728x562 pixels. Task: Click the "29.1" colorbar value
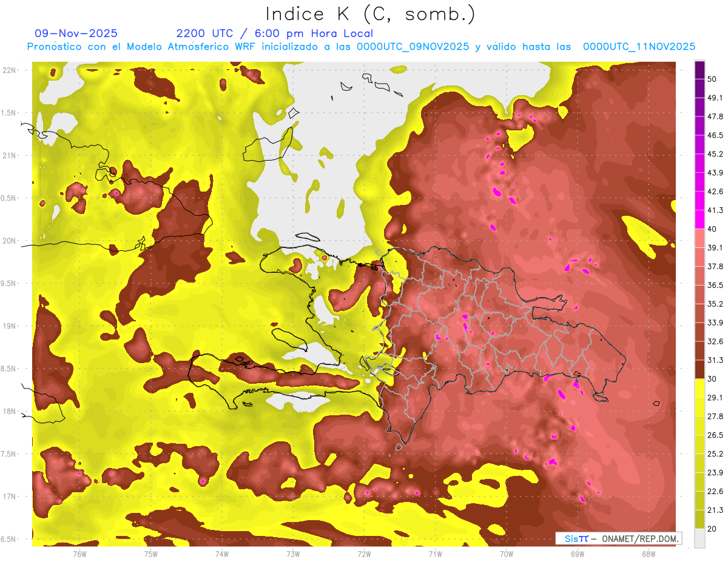(715, 398)
